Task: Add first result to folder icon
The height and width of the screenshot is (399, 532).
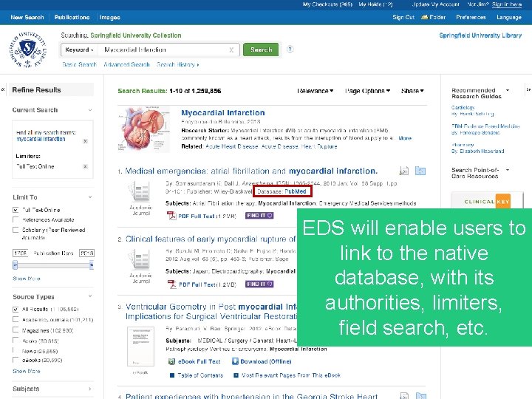Action: pos(420,171)
